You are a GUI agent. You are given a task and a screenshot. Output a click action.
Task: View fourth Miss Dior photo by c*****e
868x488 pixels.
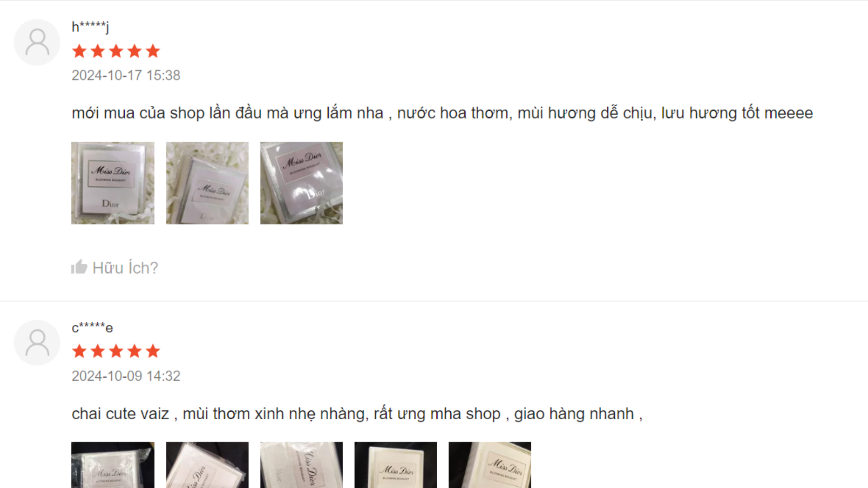point(396,465)
